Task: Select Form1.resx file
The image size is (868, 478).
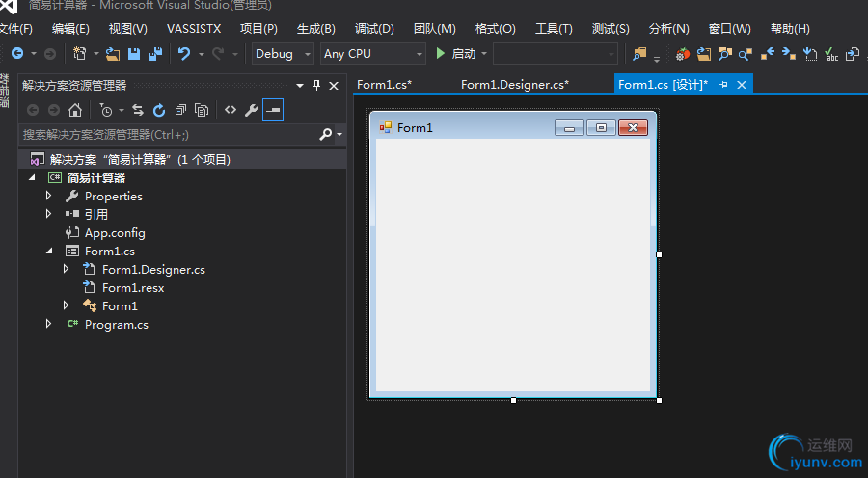Action: (x=133, y=288)
